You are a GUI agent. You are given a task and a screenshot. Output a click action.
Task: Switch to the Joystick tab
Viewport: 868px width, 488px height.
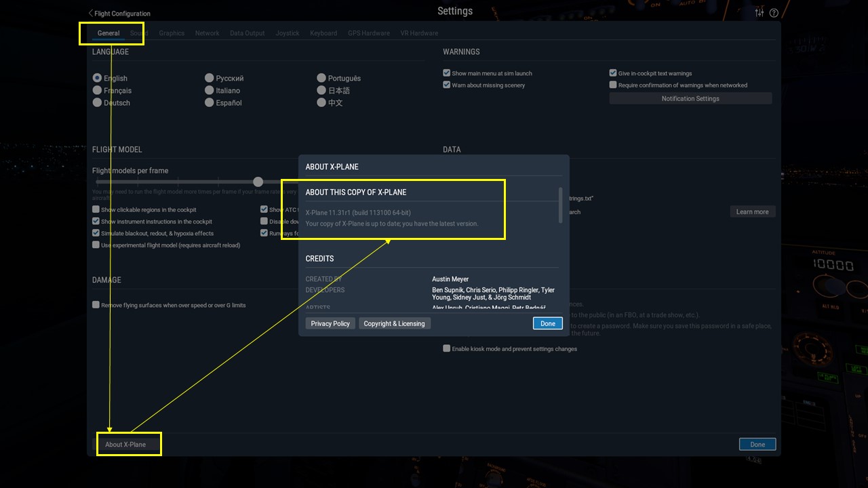[x=288, y=33]
